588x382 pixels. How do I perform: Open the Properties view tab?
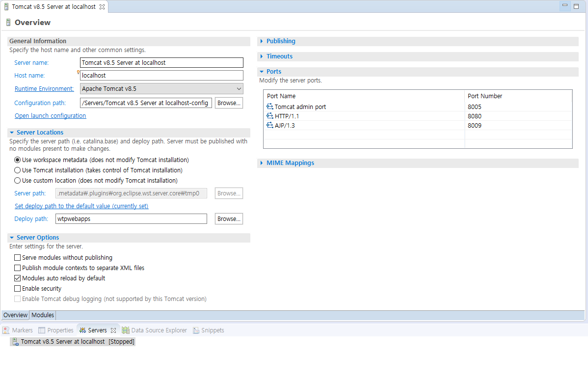56,330
